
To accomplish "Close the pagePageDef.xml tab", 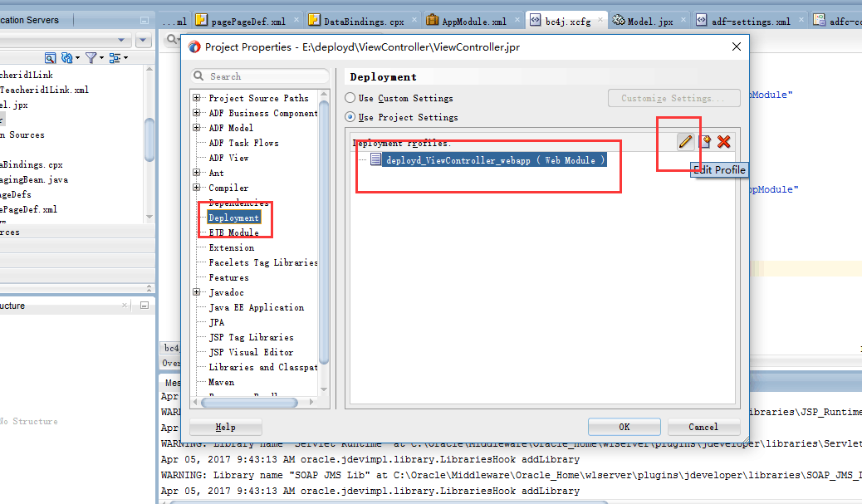I will [296, 20].
